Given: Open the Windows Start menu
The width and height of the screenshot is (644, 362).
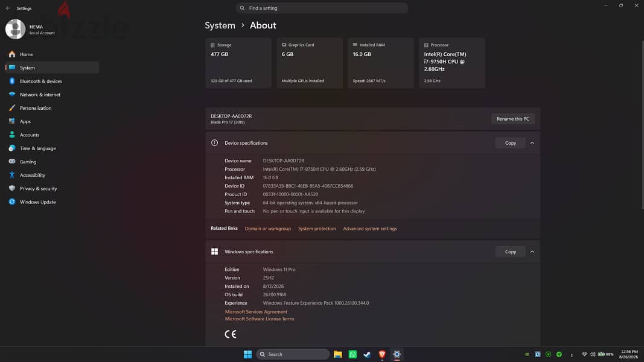Looking at the screenshot, I should coord(247,354).
